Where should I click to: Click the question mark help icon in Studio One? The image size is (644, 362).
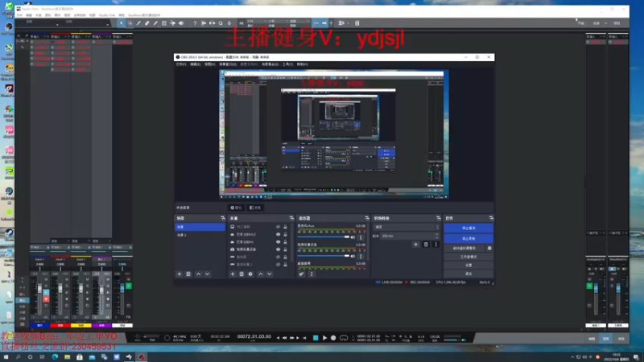(x=195, y=23)
